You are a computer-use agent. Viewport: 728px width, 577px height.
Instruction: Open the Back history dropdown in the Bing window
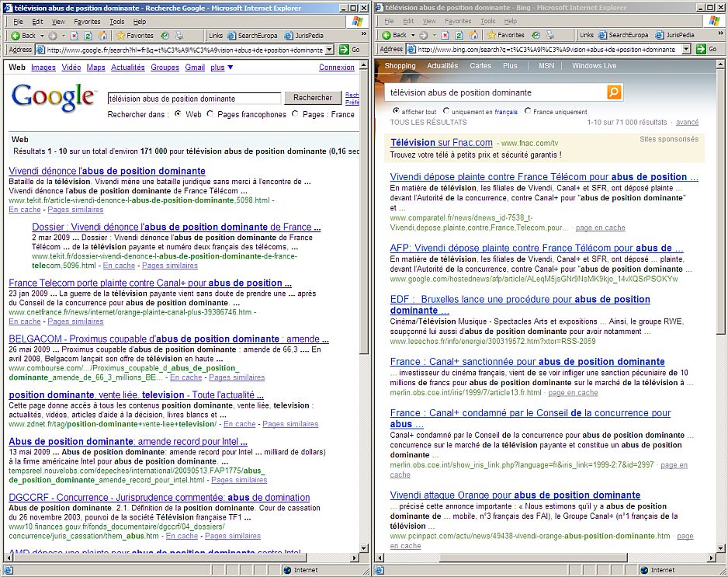coord(413,35)
